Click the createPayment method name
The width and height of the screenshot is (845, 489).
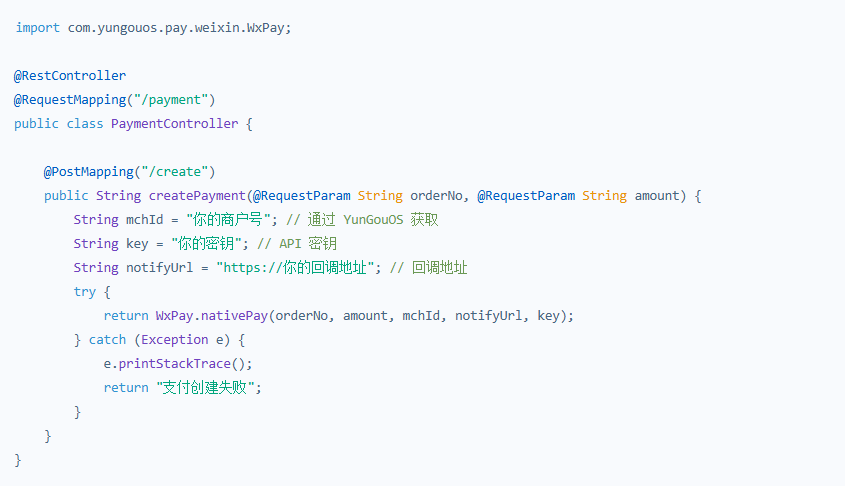(x=197, y=196)
